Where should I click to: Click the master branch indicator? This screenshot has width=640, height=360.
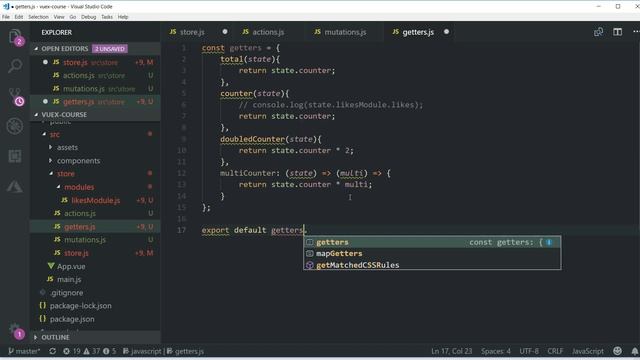click(x=24, y=351)
